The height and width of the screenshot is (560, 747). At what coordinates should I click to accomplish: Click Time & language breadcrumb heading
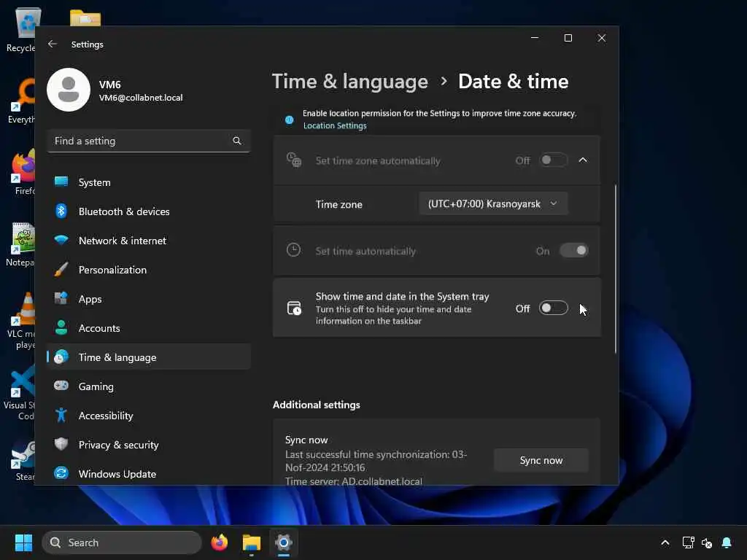349,82
